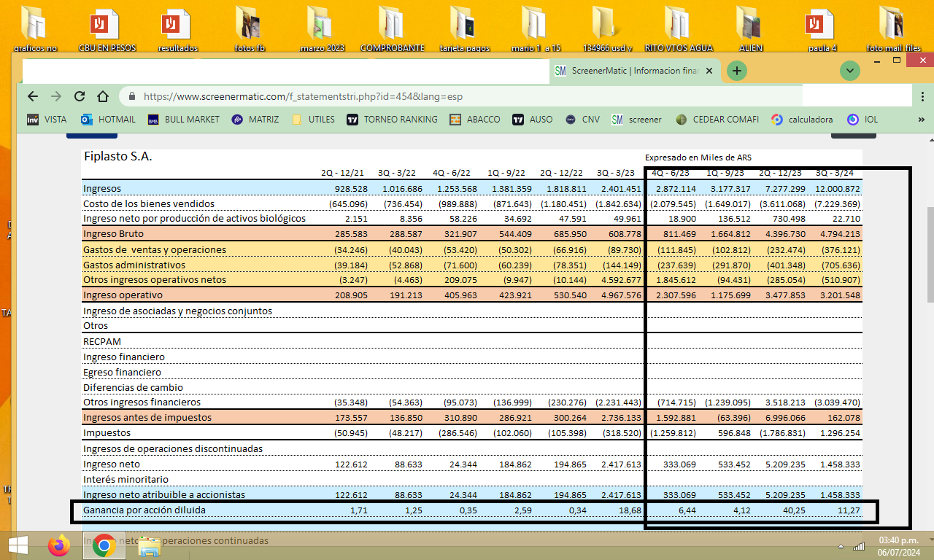Image resolution: width=934 pixels, height=560 pixels.
Task: Open the tab search dropdown
Action: point(850,70)
